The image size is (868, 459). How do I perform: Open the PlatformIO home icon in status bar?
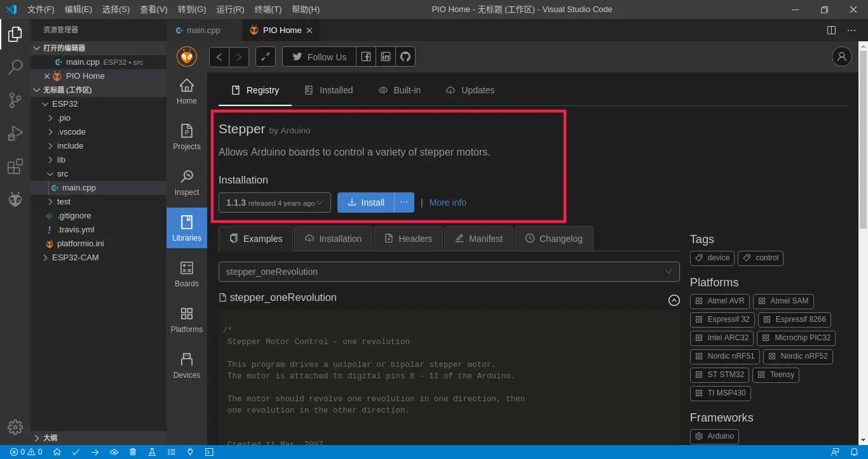[x=57, y=452]
